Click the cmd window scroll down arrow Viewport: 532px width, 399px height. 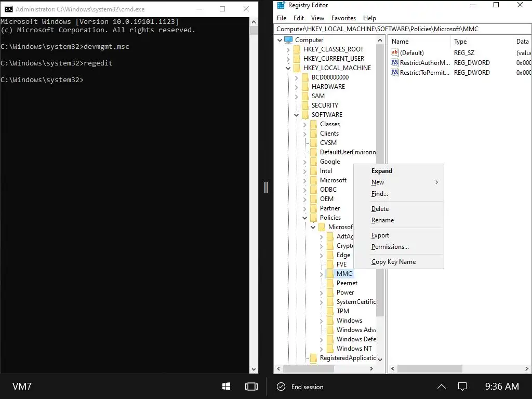click(254, 369)
